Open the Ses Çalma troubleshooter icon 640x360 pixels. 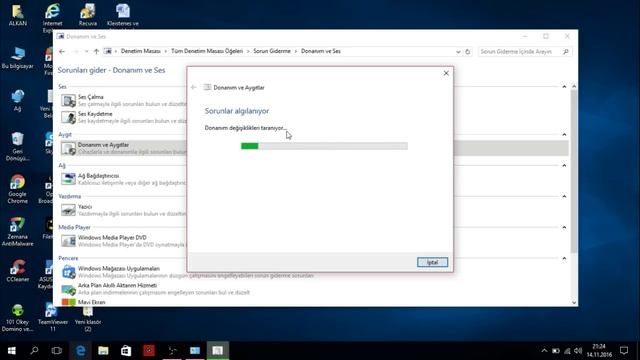tap(68, 100)
